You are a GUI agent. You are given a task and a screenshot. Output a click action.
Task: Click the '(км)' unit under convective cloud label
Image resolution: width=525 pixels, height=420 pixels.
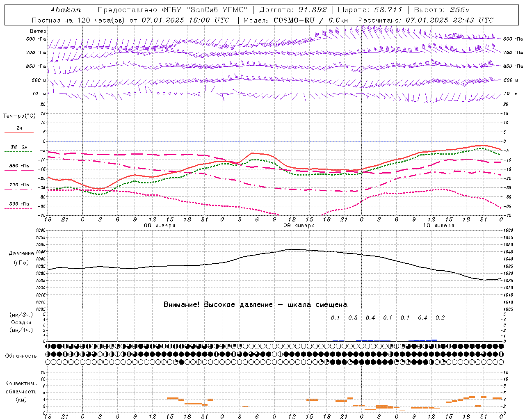[x=21, y=399]
